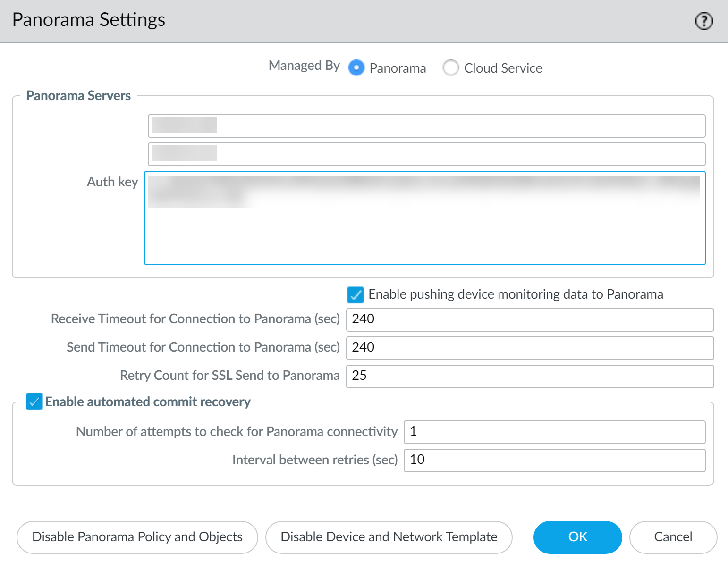Edit Retry Count for SSL Send field
The image size is (728, 570).
(530, 376)
